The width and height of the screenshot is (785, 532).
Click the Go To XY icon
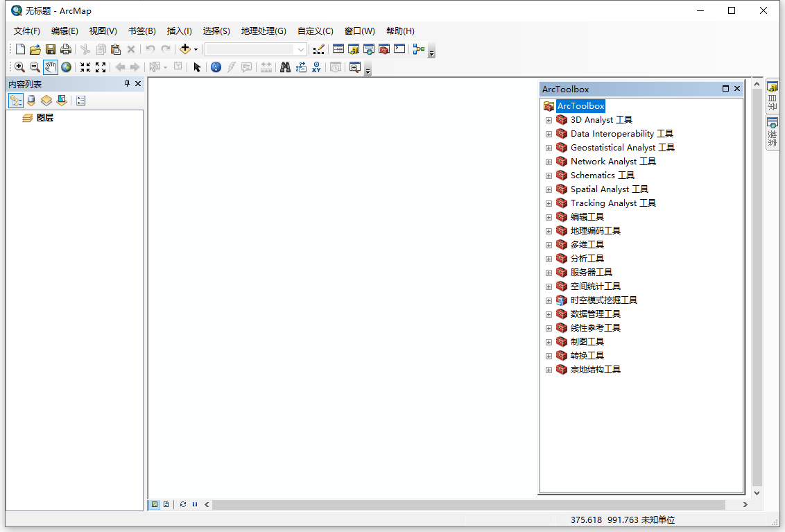316,67
